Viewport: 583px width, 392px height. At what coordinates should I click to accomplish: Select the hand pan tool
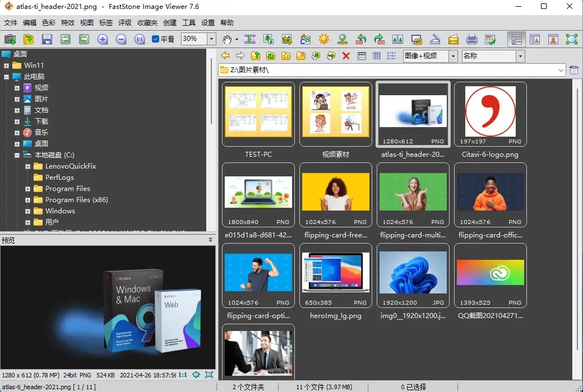click(x=226, y=39)
